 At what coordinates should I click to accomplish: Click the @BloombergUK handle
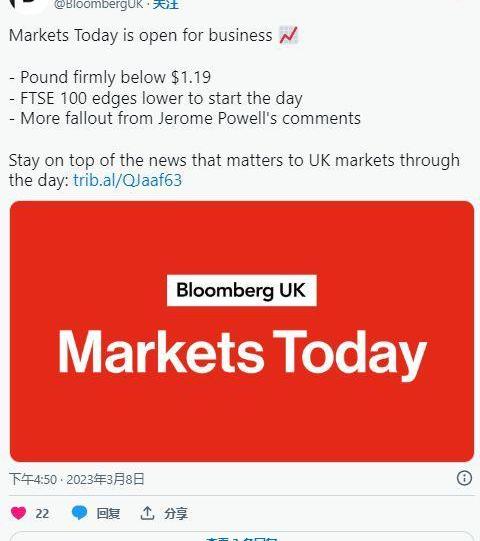coord(98,4)
